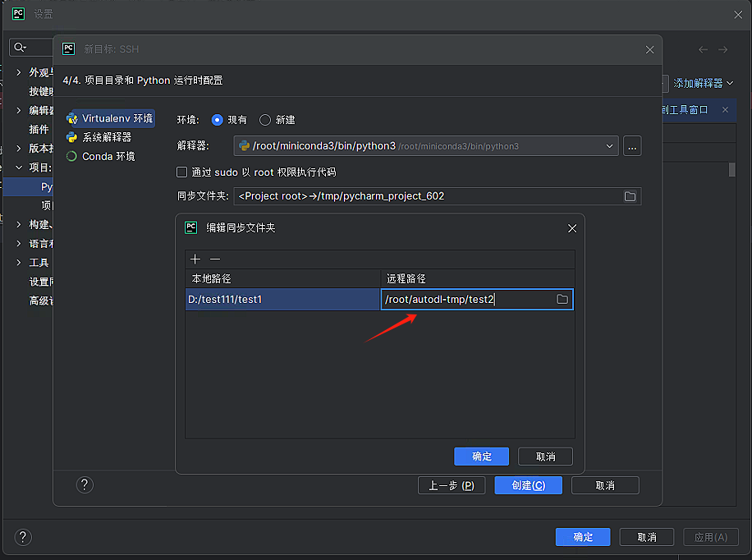Image resolution: width=752 pixels, height=560 pixels.
Task: Cancel the edit sync folders dialog
Action: coord(545,457)
